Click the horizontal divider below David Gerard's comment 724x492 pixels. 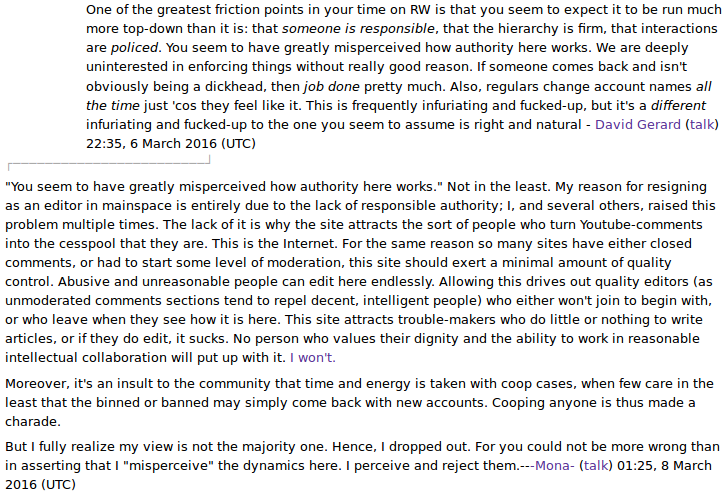[109, 162]
